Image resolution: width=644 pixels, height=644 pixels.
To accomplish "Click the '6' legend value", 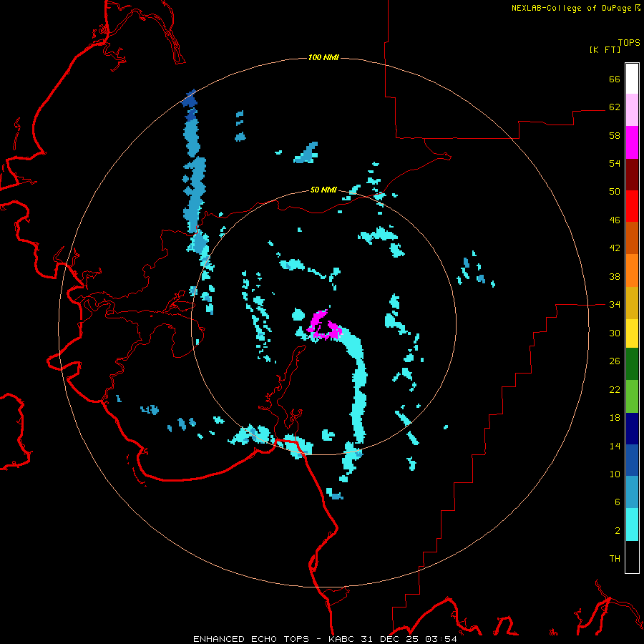I will (x=618, y=502).
